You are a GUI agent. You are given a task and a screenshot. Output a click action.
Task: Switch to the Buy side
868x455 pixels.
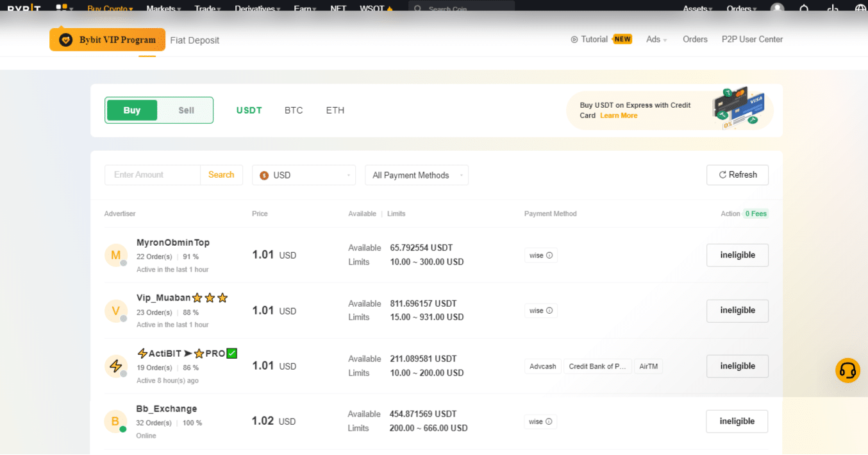click(132, 110)
